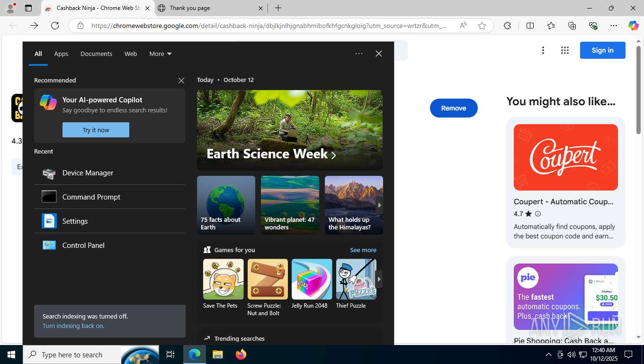This screenshot has width=644, height=364.
Task: Click the taskbar search box
Action: [72, 355]
